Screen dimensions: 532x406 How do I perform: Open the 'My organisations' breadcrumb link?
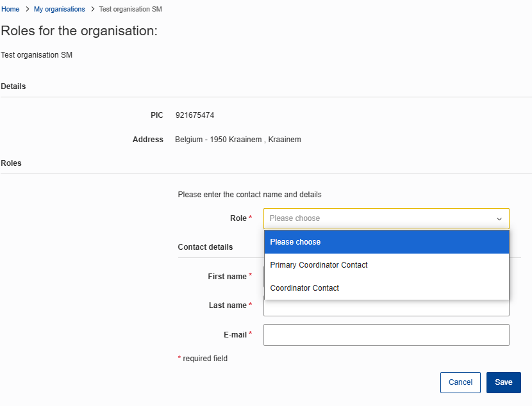coord(60,10)
